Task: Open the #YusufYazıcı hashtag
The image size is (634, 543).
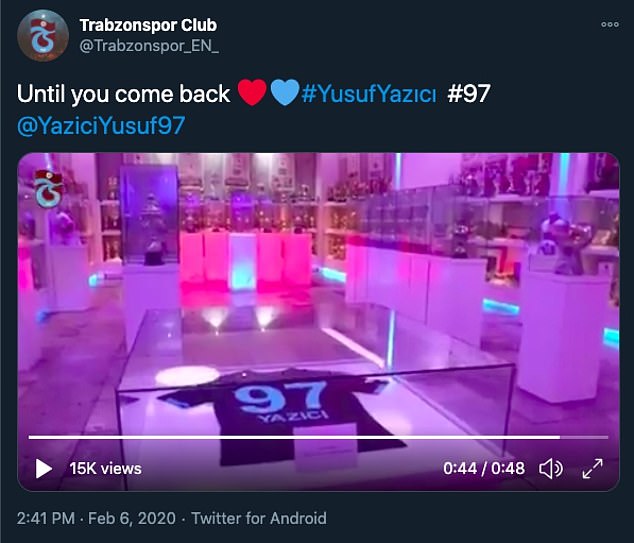Action: [x=369, y=94]
